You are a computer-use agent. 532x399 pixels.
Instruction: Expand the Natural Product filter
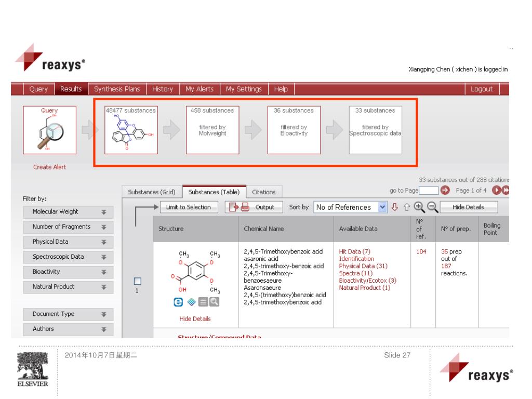coord(68,287)
